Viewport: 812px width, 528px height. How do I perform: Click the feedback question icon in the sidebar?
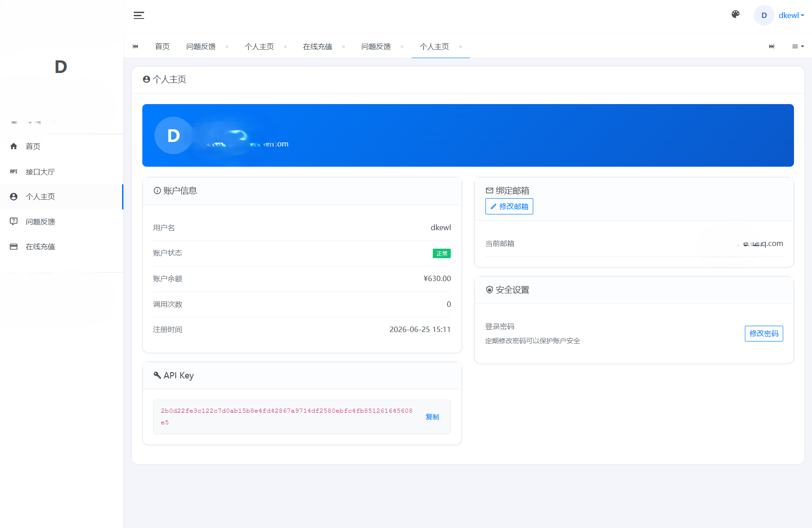pos(14,221)
